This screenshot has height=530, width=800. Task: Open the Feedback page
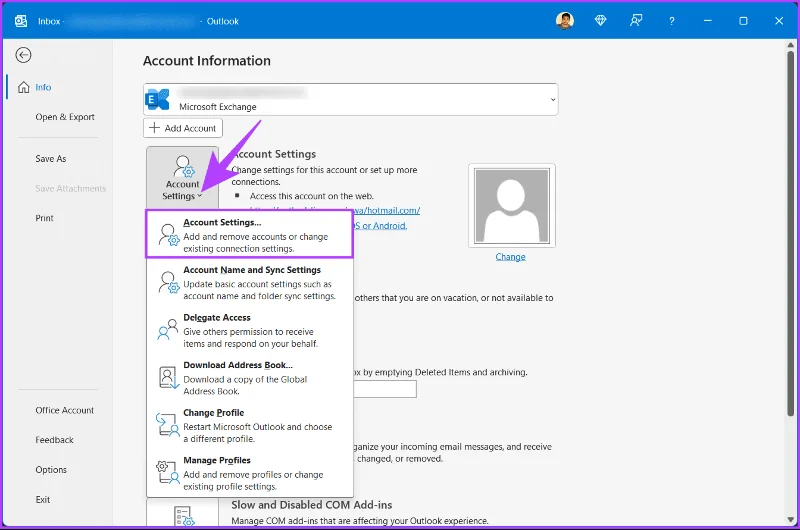(x=54, y=440)
